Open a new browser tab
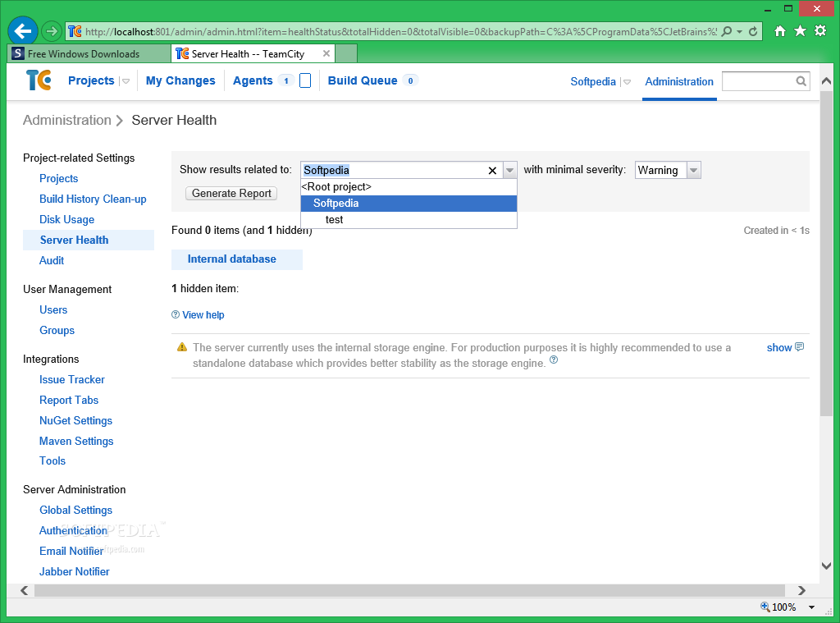The width and height of the screenshot is (840, 623). 346,53
